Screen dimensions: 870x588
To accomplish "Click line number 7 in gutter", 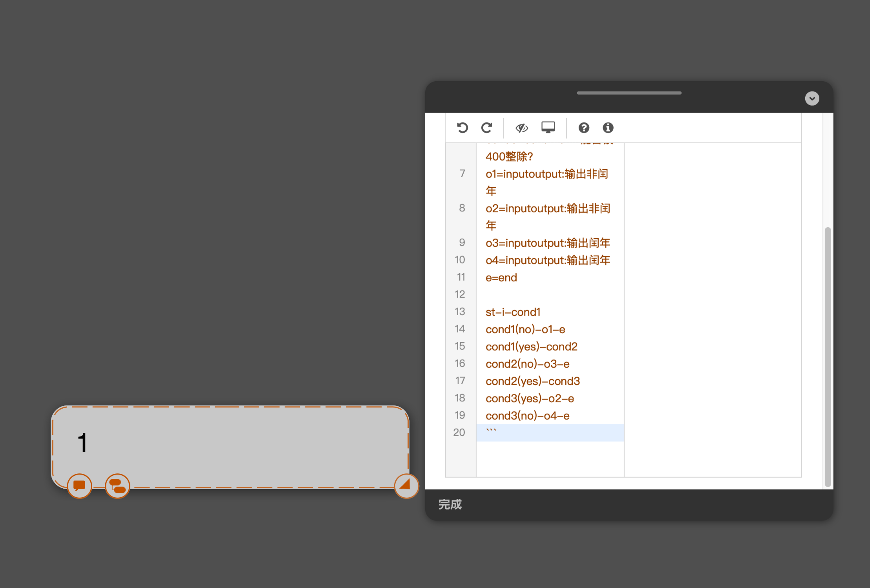I will coord(462,173).
